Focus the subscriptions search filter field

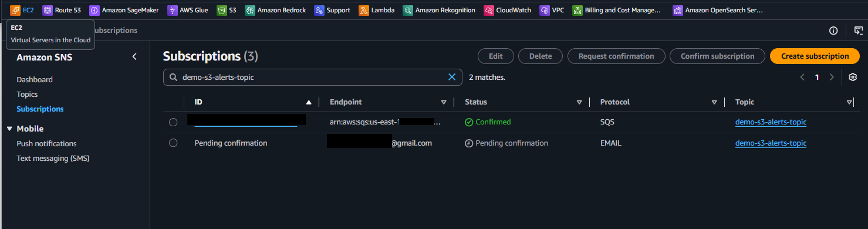tap(313, 77)
